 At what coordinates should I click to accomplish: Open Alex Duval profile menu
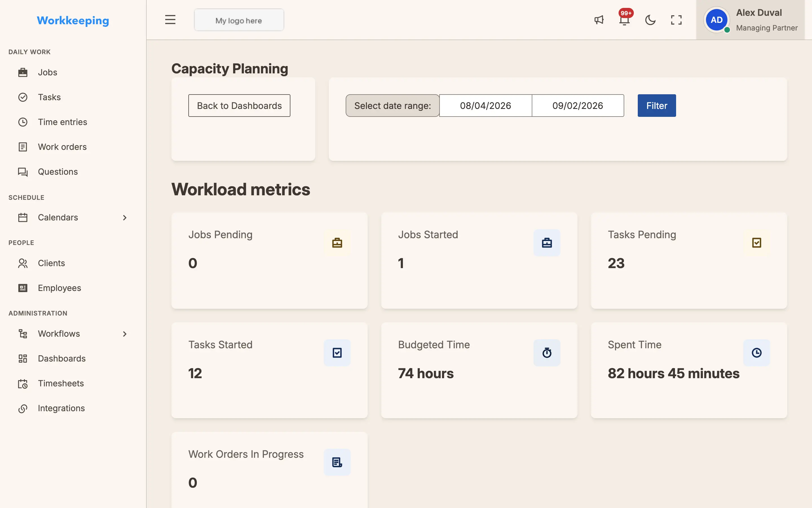click(750, 20)
